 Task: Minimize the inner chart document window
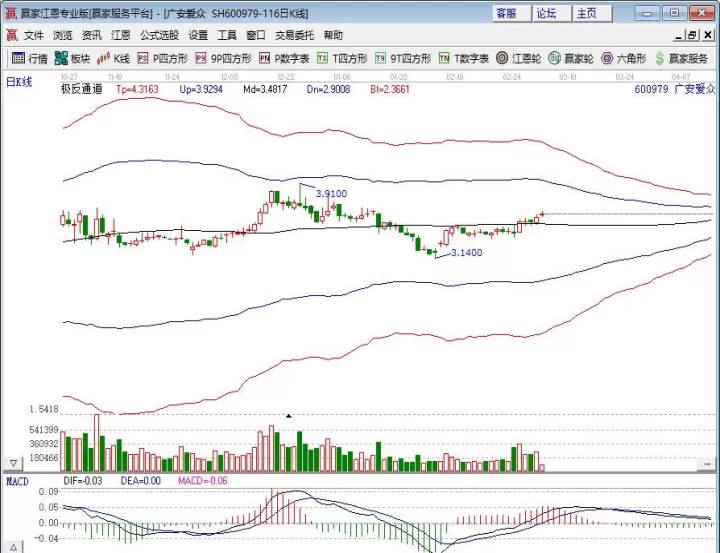coord(679,35)
